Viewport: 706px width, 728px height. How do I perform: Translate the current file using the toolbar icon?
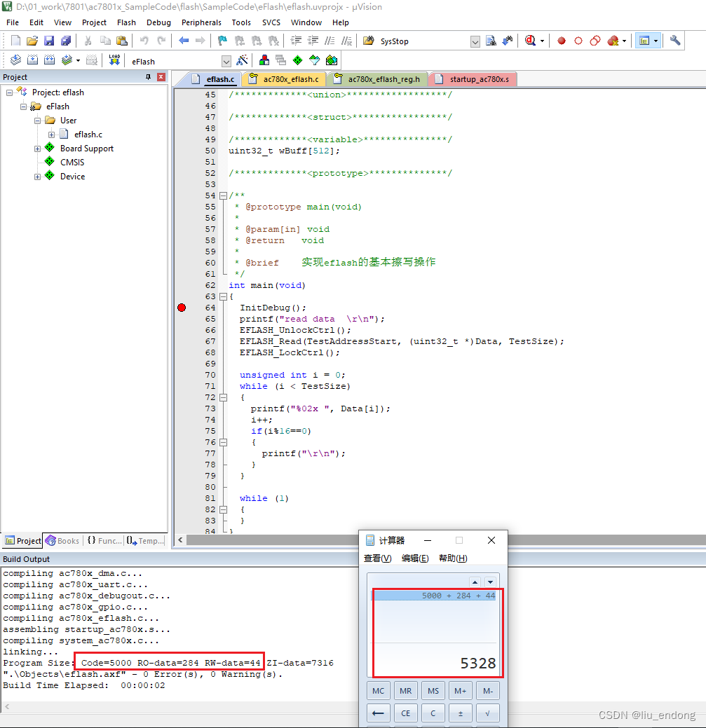click(x=15, y=60)
